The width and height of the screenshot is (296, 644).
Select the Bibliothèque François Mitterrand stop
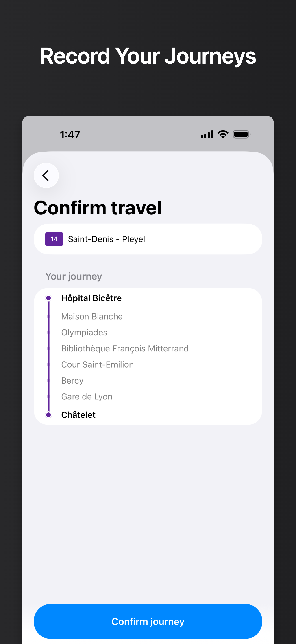pyautogui.click(x=125, y=348)
